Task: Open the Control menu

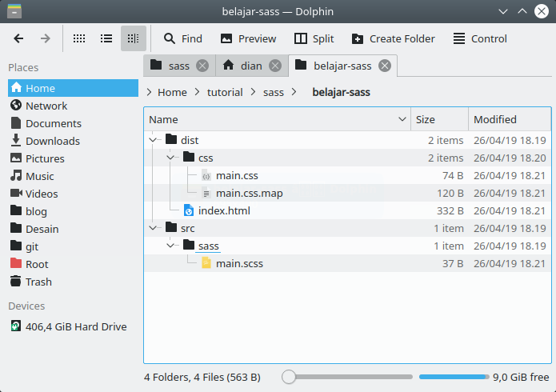Action: click(x=480, y=38)
